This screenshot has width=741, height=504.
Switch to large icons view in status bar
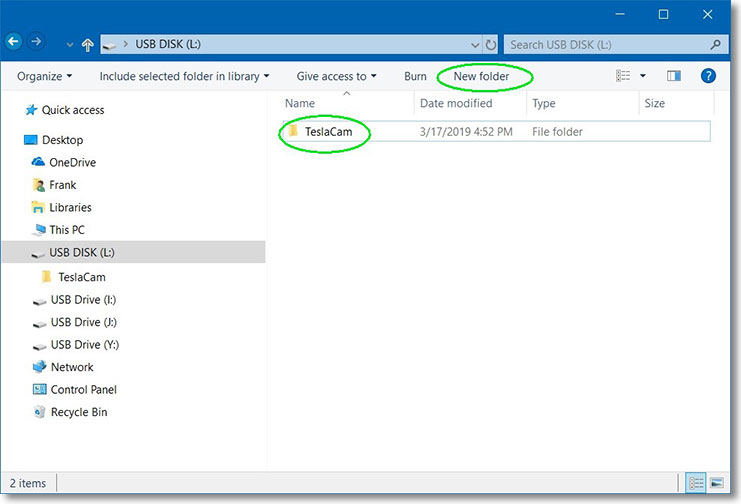(717, 483)
